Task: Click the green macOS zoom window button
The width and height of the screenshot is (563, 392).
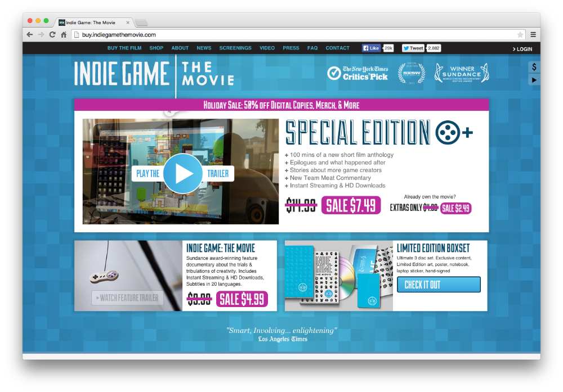Action: [46, 21]
